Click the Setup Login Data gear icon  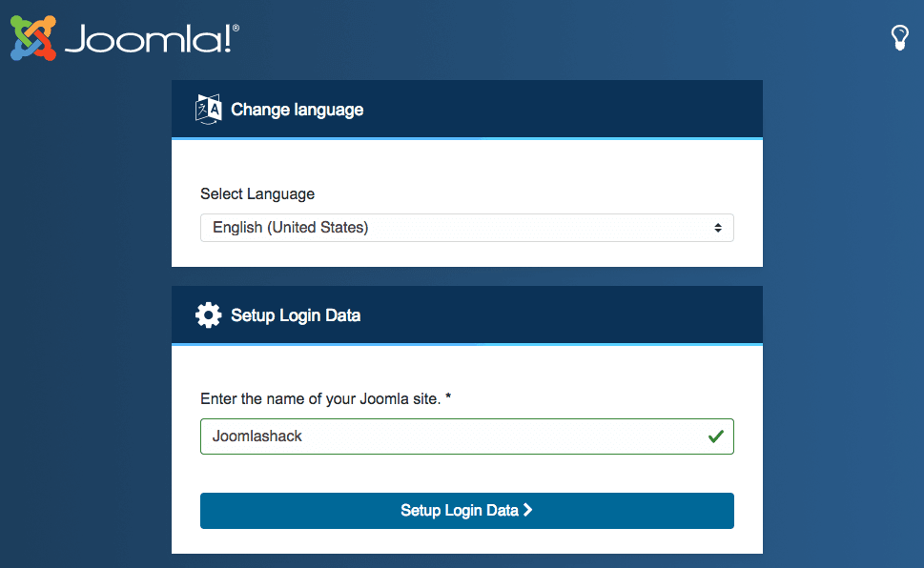coord(209,315)
